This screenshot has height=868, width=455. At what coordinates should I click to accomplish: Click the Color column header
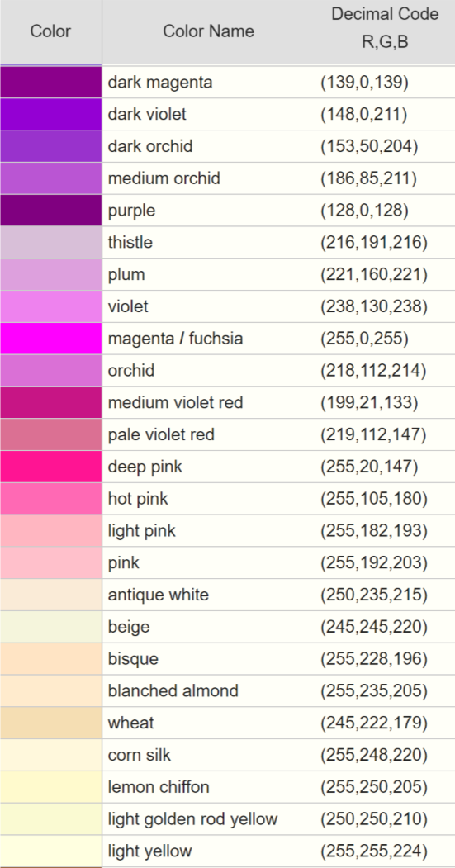coord(51,31)
